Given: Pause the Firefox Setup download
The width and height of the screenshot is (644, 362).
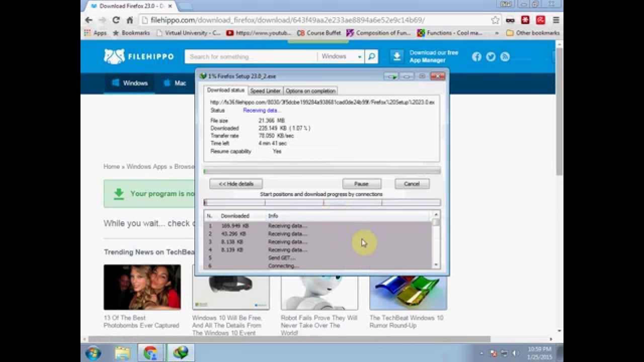Looking at the screenshot, I should click(361, 184).
